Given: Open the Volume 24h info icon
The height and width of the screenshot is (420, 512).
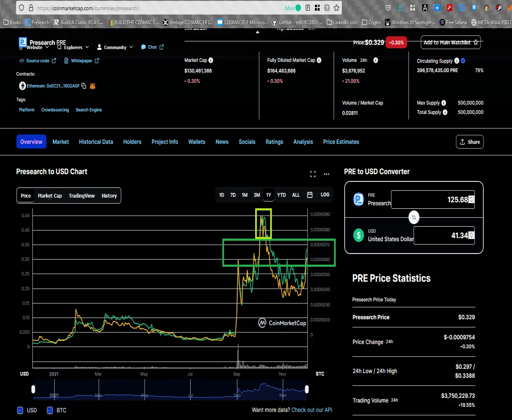Looking at the screenshot, I should click(375, 61).
